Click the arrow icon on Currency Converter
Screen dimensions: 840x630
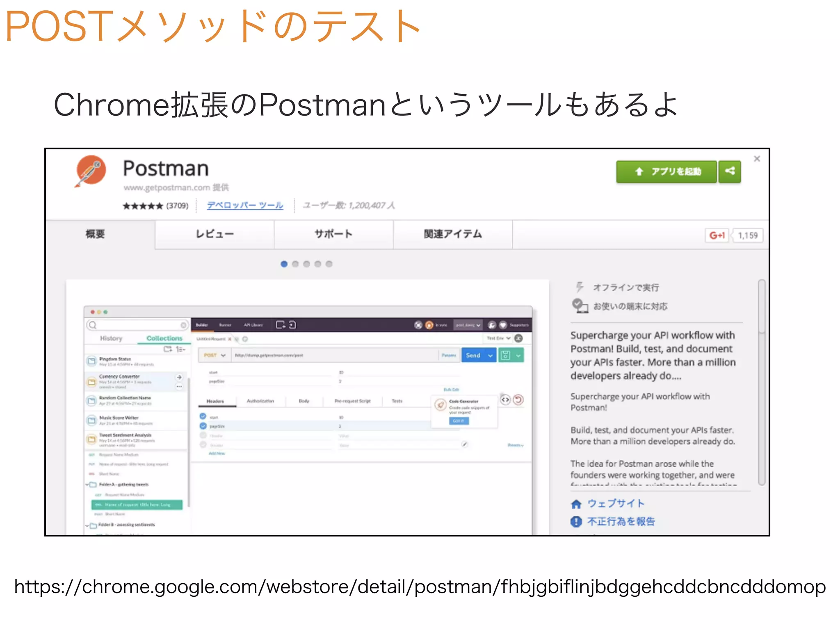pos(179,377)
